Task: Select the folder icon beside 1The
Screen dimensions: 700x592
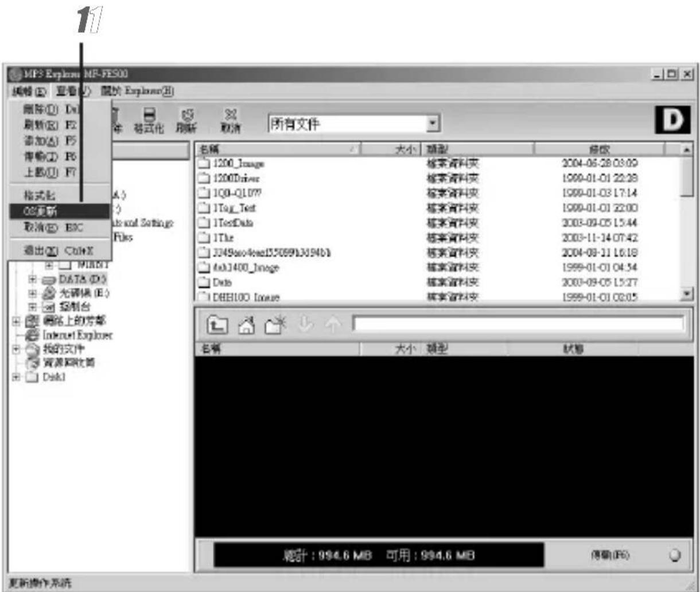Action: (x=204, y=238)
